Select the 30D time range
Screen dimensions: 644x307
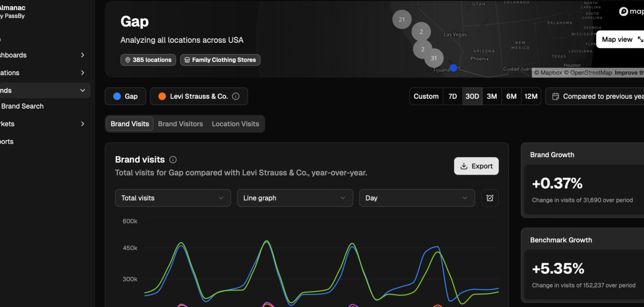point(472,96)
